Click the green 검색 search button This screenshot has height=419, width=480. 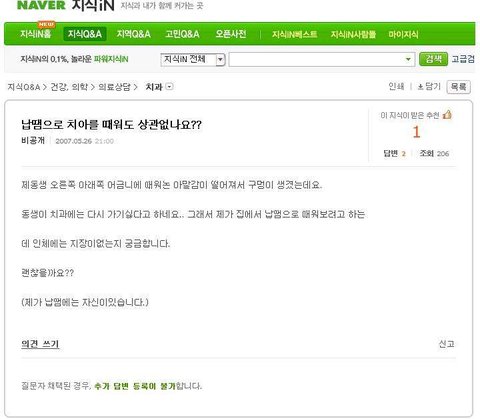click(433, 59)
